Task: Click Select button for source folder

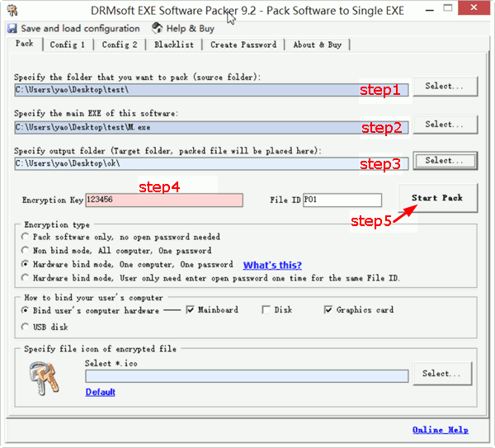Action: (x=445, y=86)
